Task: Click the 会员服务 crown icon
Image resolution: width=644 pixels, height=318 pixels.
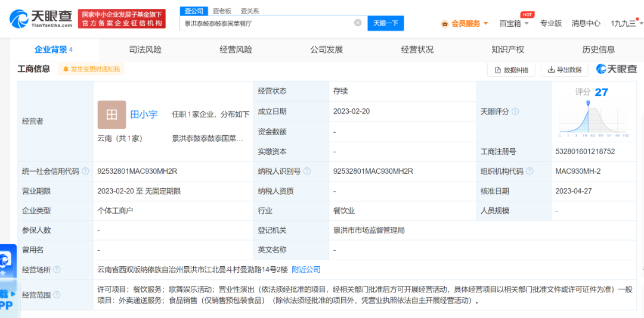Action: coord(445,24)
